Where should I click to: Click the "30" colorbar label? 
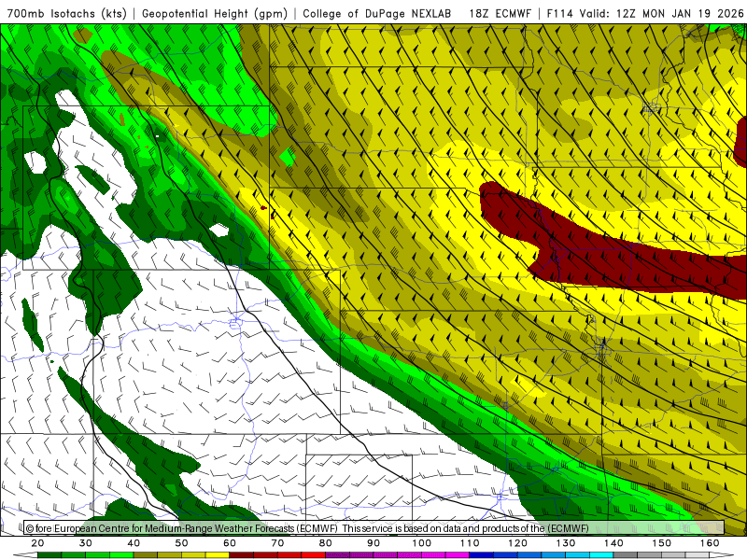pyautogui.click(x=86, y=543)
